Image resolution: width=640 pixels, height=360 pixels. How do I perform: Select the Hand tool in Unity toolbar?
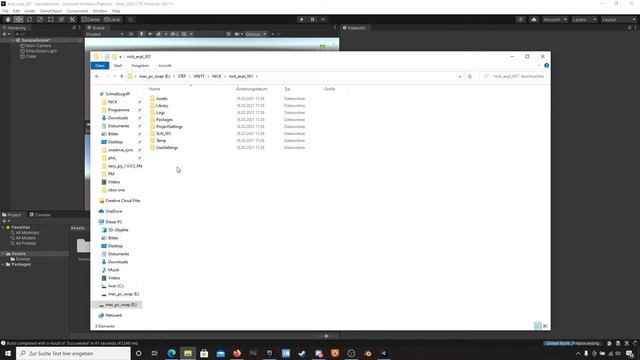8,20
